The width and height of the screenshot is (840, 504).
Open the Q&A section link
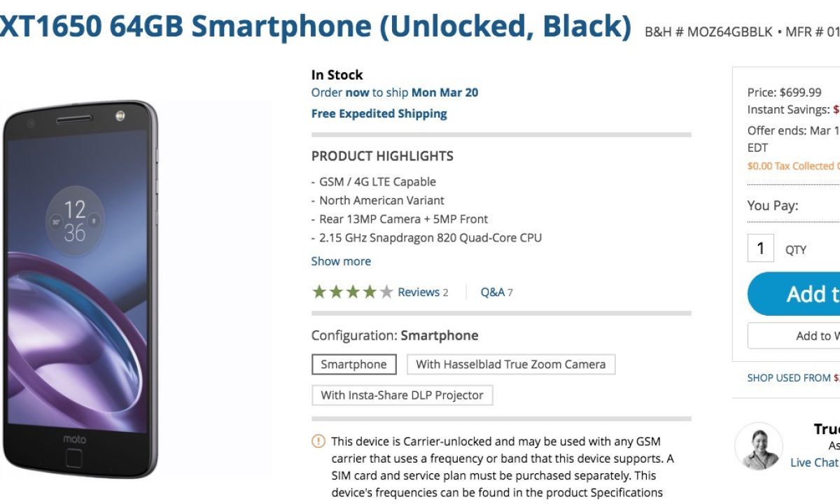492,292
